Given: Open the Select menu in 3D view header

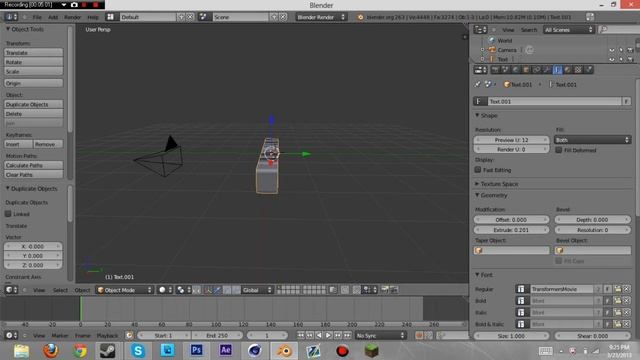Looking at the screenshot, I should 60,290.
